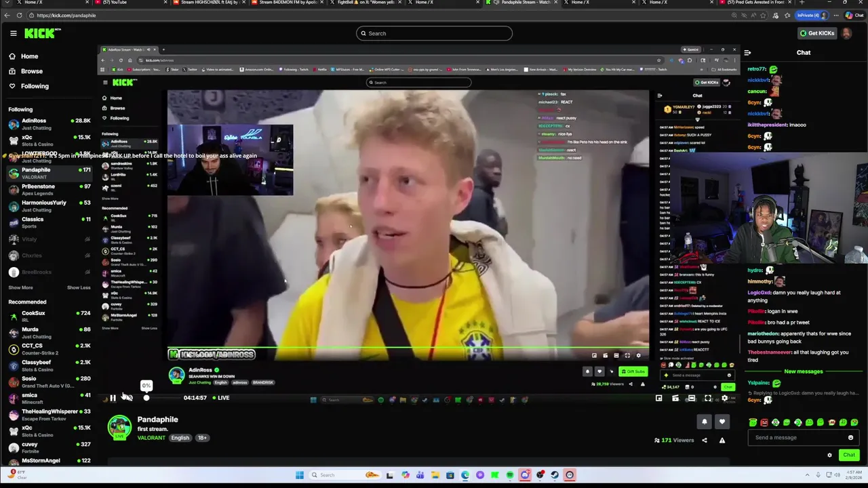
Task: Click the Get KICKs button
Action: [x=816, y=33]
